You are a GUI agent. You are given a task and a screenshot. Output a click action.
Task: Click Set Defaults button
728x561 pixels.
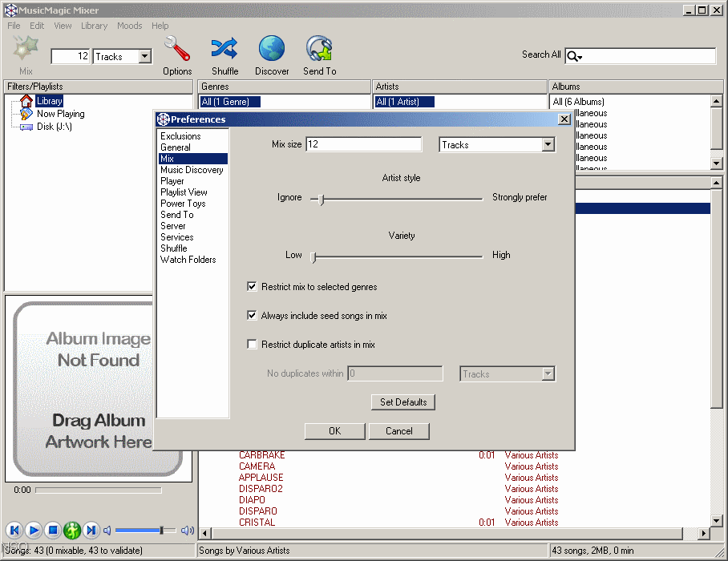[x=403, y=402]
